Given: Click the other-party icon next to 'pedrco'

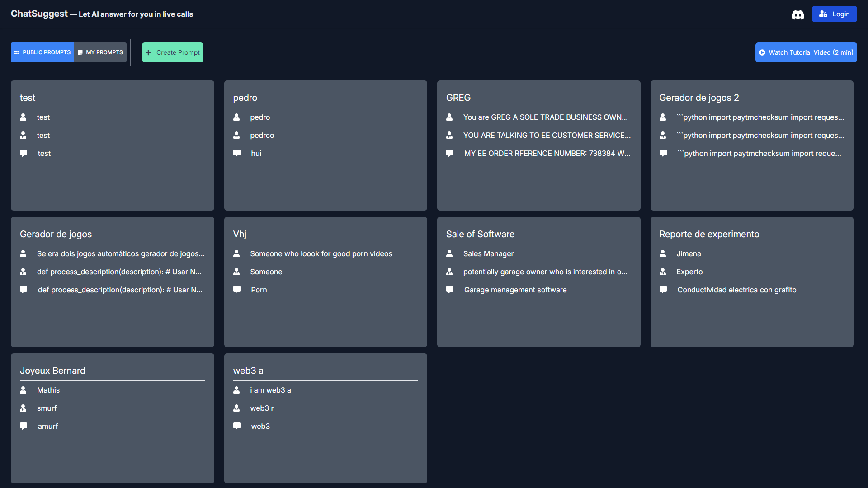Looking at the screenshot, I should (236, 135).
